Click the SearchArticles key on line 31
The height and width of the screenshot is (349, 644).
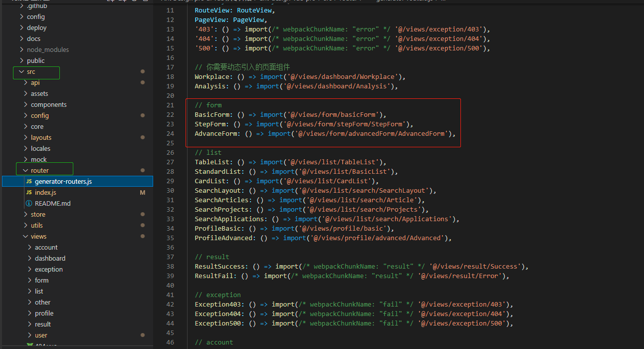click(x=221, y=200)
